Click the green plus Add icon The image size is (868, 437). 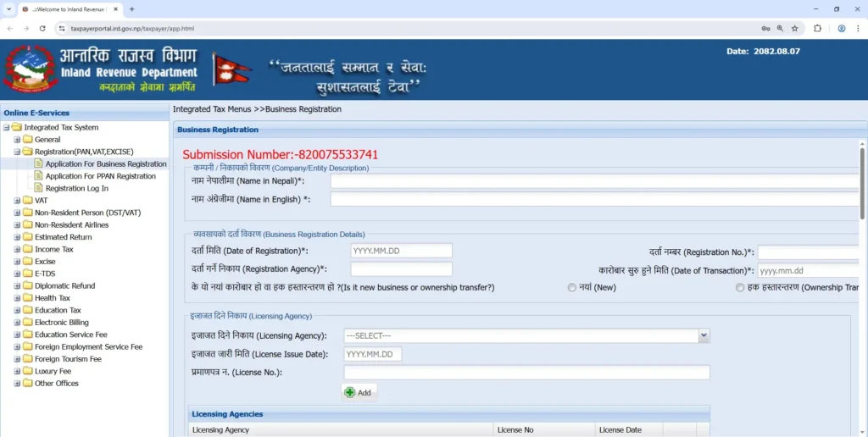coord(350,392)
